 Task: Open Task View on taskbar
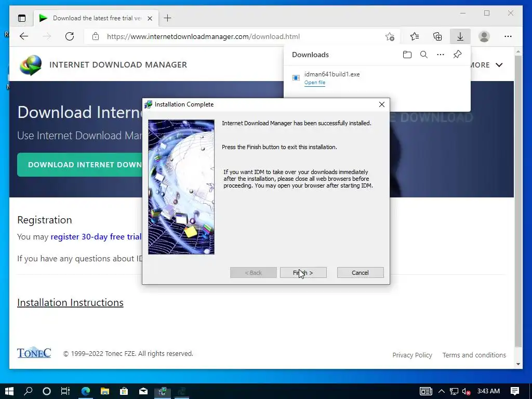coord(65,391)
